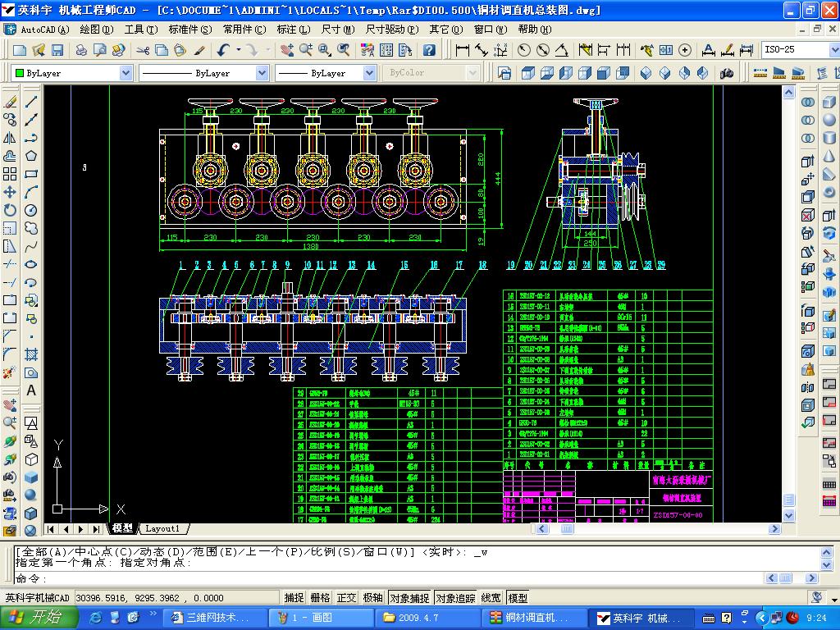840x630 pixels.
Task: Toggle 对象捕捉 object snap in status bar
Action: 409,598
